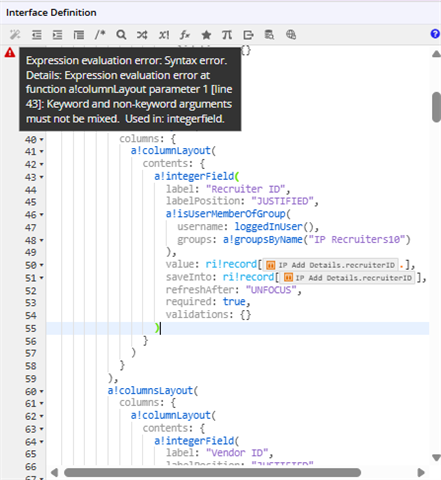Click the red error warning triangle
441x480 pixels.
10,52
